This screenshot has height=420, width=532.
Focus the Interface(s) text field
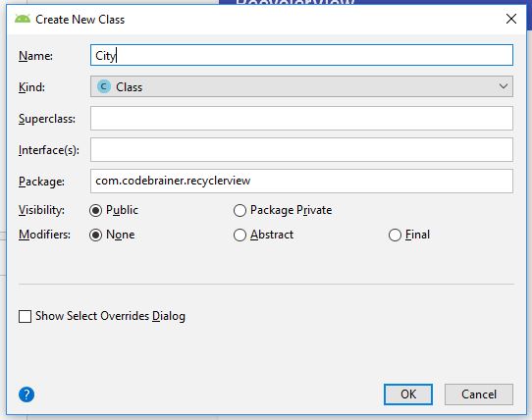[301, 149]
